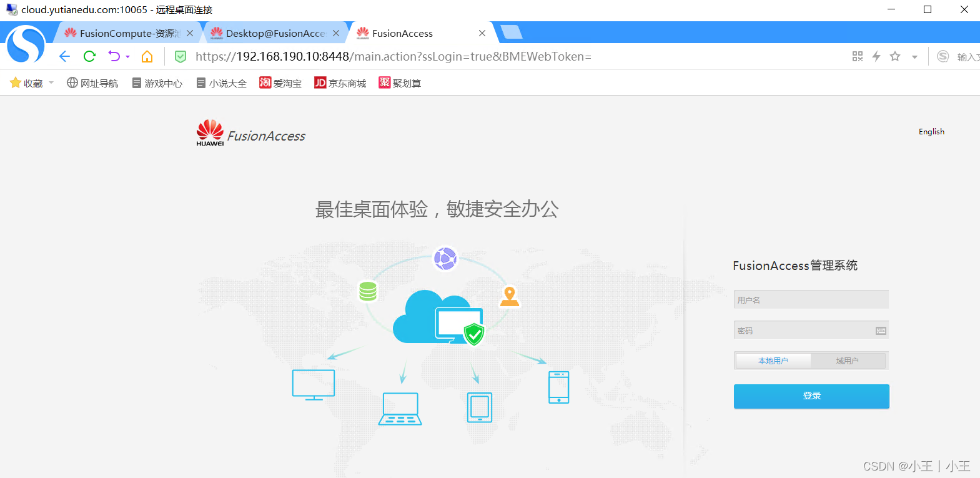Open the 收藏 favorites menu
Viewport: 980px width, 478px height.
[32, 83]
